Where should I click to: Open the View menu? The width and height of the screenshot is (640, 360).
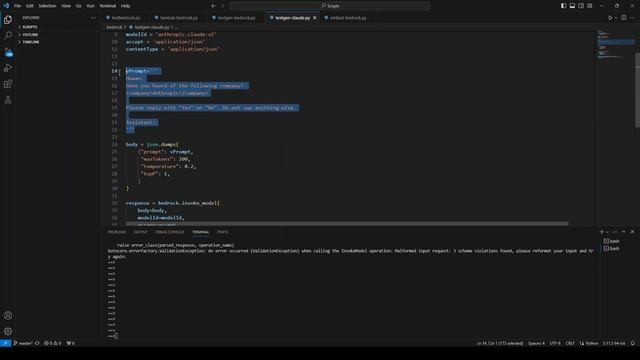point(66,6)
